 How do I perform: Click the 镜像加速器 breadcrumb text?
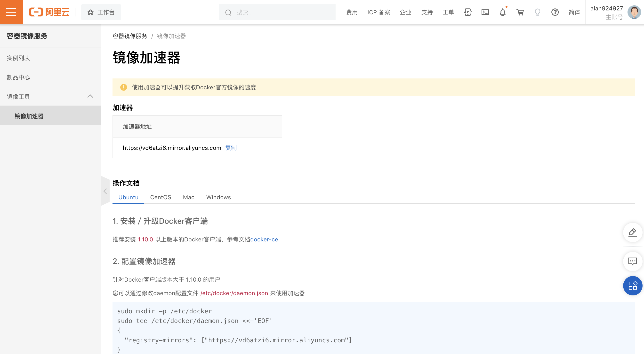coord(171,36)
